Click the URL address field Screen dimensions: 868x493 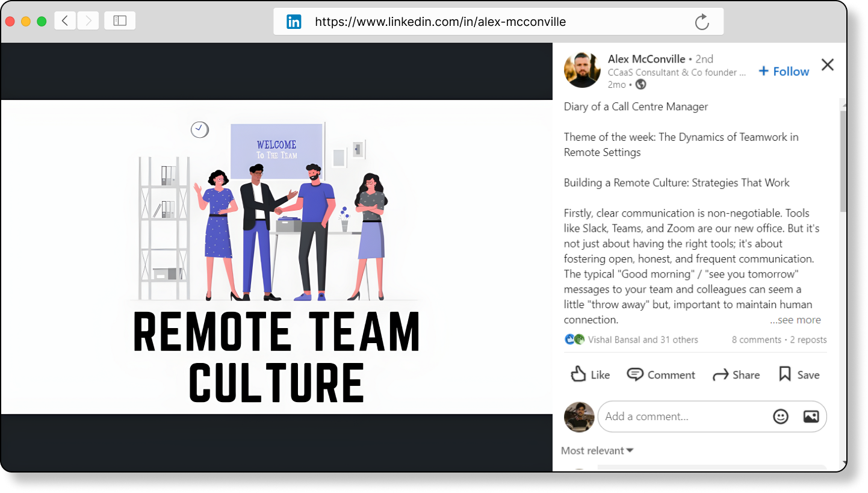tap(498, 22)
